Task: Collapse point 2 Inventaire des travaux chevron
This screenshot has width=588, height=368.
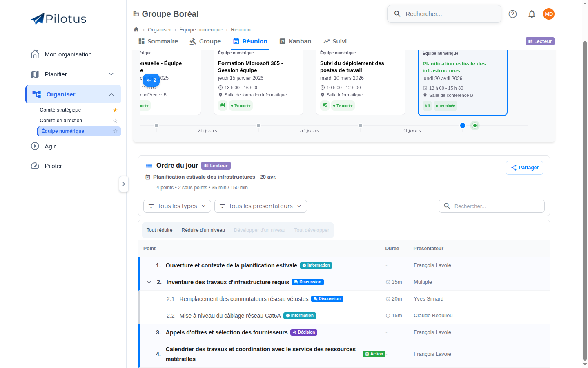Action: pyautogui.click(x=149, y=282)
